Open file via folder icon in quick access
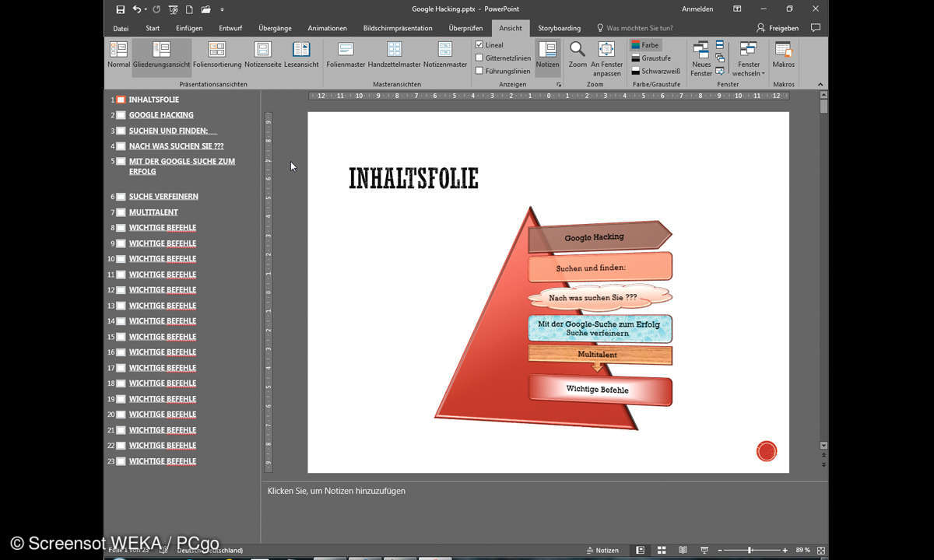Viewport: 934px width, 560px height. click(205, 9)
